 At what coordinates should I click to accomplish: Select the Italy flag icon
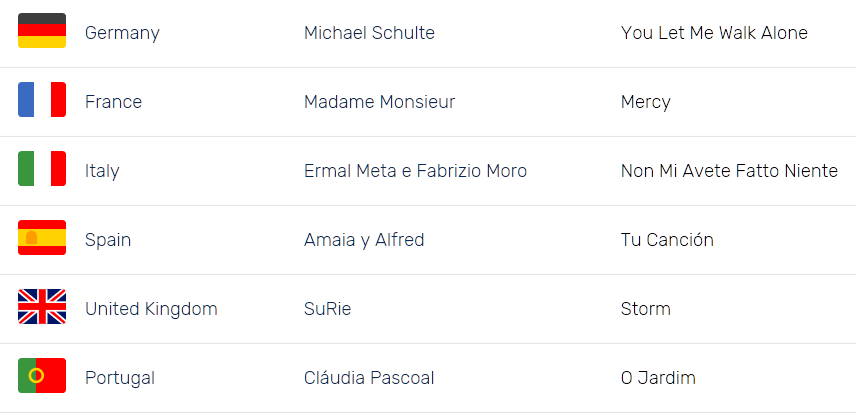click(x=42, y=169)
